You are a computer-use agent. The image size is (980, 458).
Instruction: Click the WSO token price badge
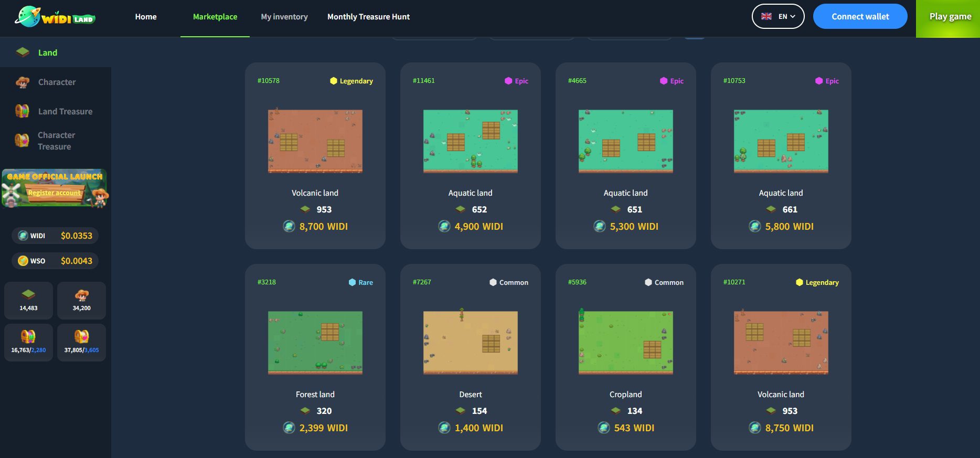[x=55, y=261]
